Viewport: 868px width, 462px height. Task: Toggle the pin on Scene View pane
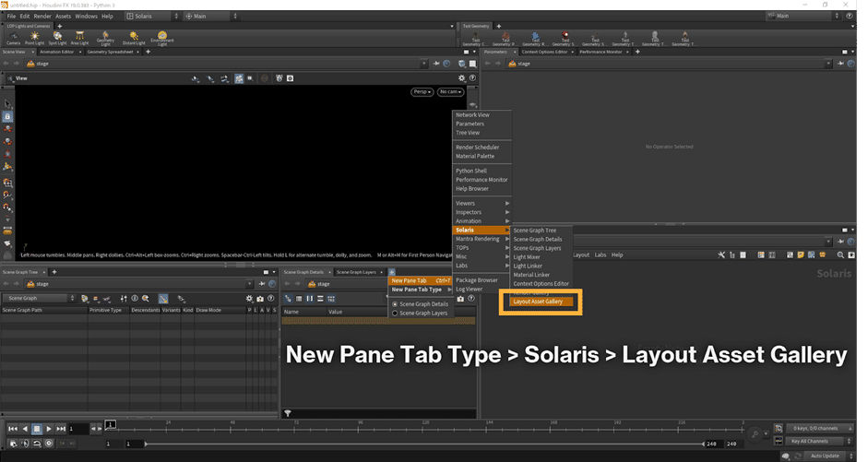pos(436,64)
